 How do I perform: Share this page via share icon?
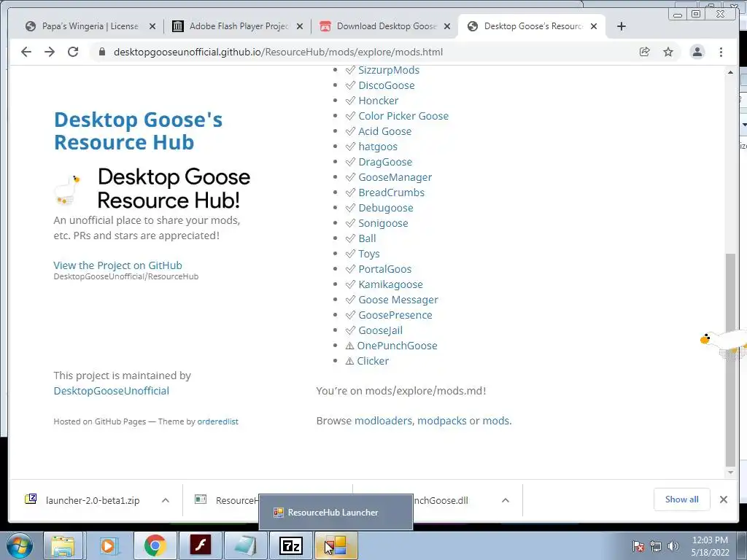click(x=645, y=52)
